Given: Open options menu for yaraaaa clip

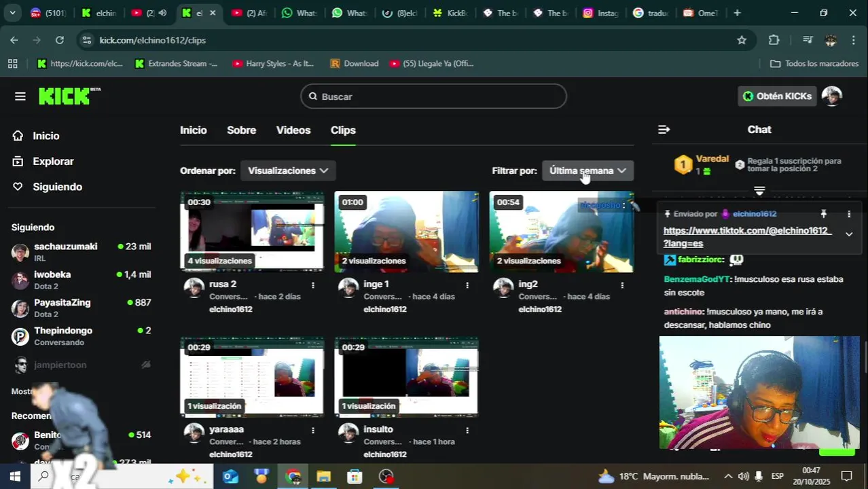Looking at the screenshot, I should tap(312, 431).
